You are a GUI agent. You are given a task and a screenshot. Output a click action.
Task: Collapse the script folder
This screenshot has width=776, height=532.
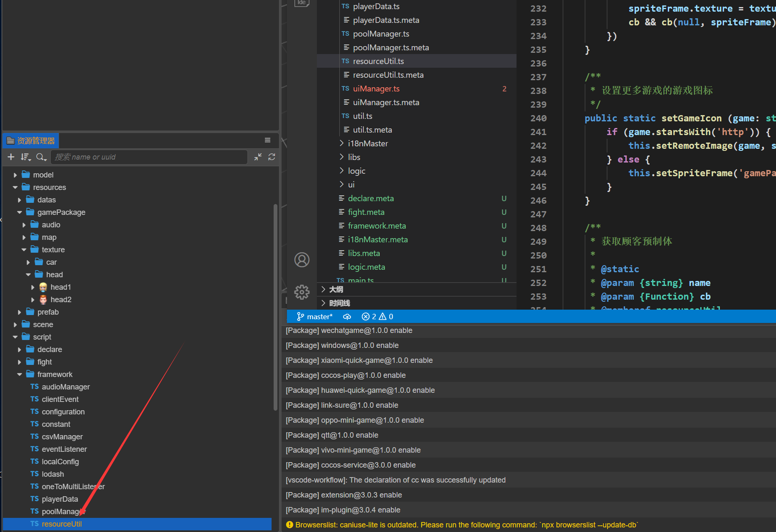pos(15,337)
